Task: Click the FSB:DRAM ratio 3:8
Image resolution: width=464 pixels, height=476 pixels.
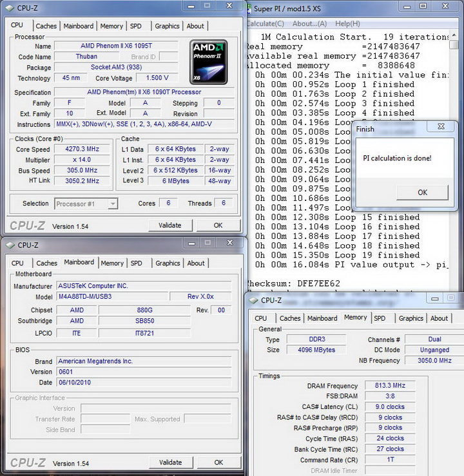Action: coord(390,396)
